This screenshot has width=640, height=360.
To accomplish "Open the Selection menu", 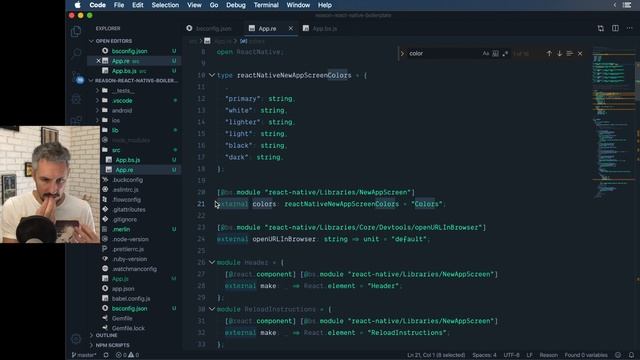I will click(x=165, y=5).
